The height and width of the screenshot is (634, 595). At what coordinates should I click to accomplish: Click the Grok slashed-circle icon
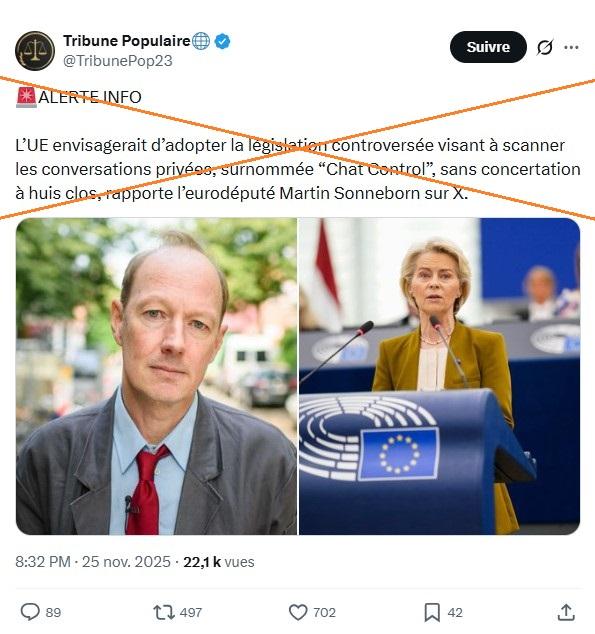point(545,47)
